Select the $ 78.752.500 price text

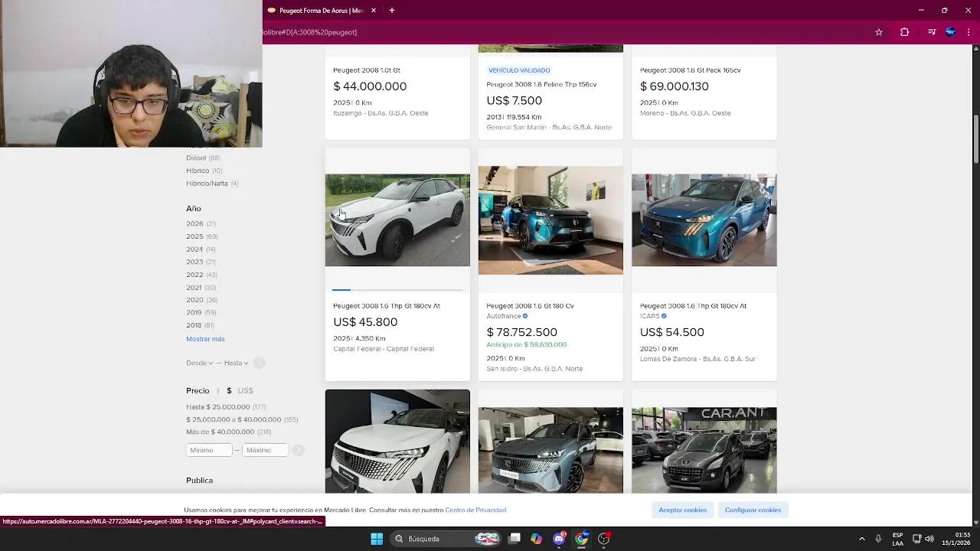click(522, 332)
